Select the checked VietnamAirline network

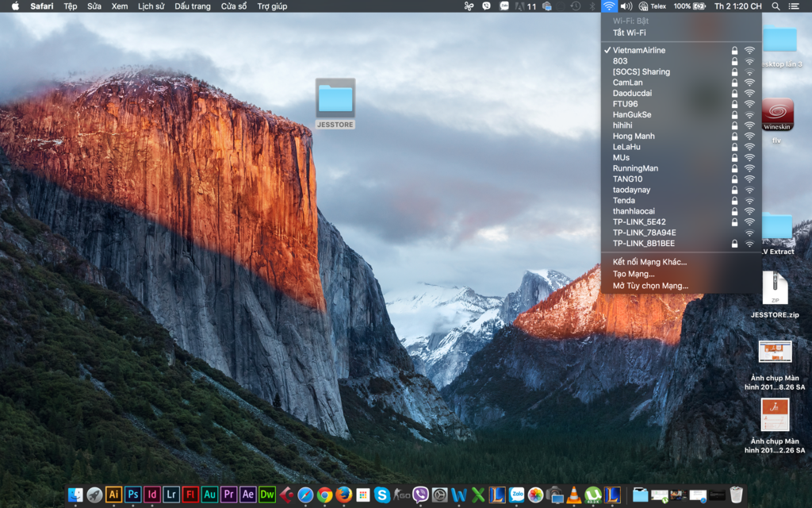pyautogui.click(x=639, y=50)
